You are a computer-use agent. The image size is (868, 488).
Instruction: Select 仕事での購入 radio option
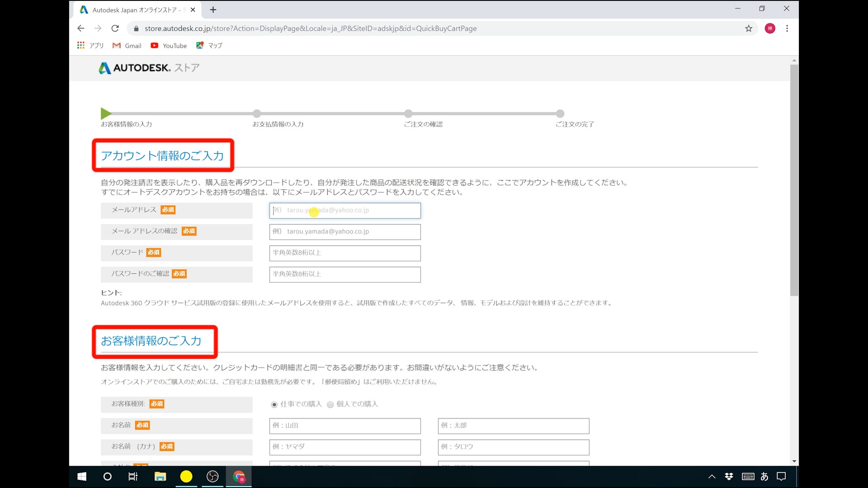[x=274, y=404]
